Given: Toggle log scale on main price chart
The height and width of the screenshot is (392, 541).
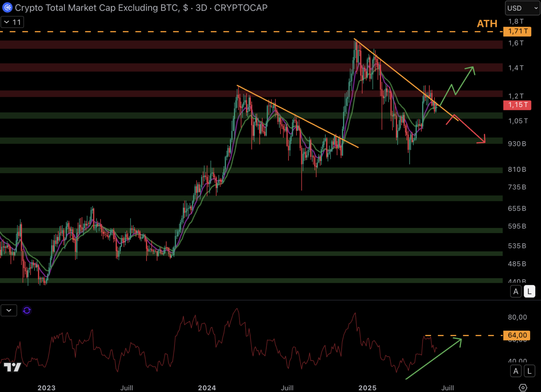Looking at the screenshot, I should pos(529,291).
